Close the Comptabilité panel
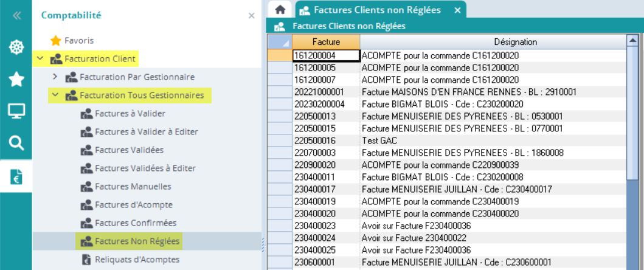Viewport: 644px width, 270px height. pos(251,16)
